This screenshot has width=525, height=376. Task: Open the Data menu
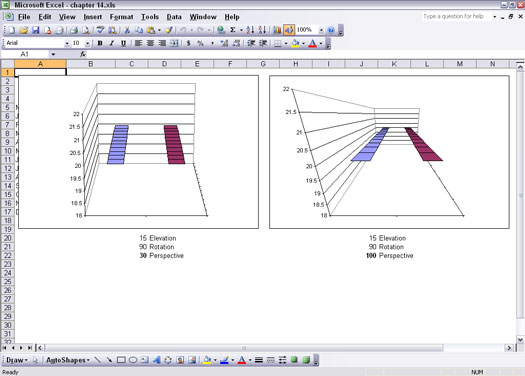point(174,17)
